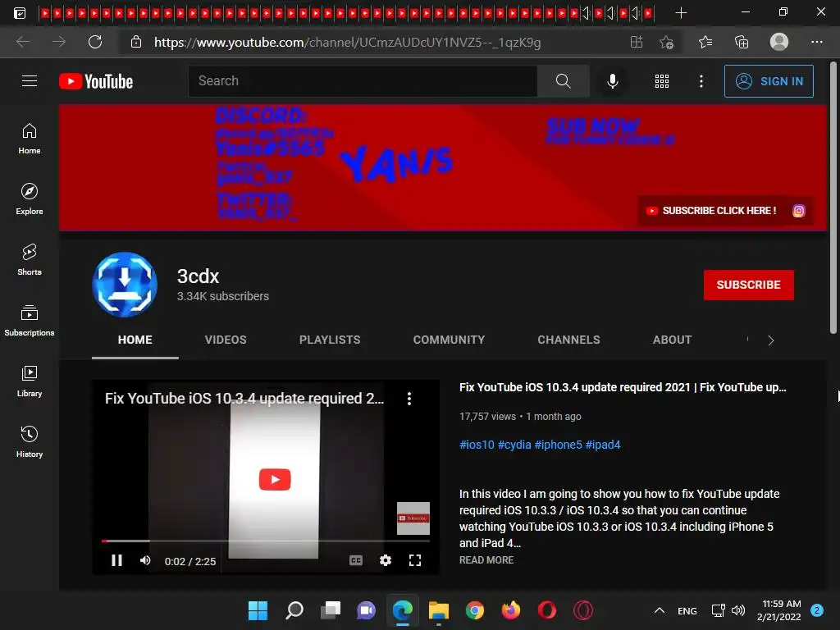Open Edge Collections
This screenshot has width=840, height=630.
point(742,42)
